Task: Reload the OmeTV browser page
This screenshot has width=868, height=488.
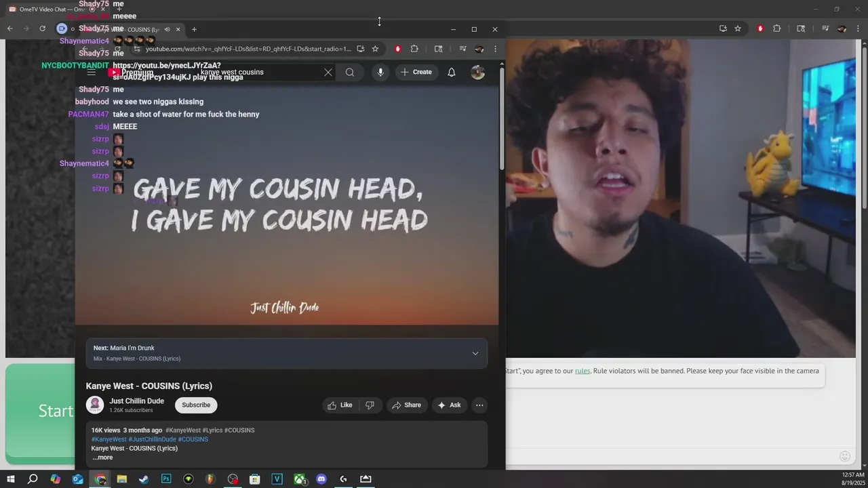Action: (x=42, y=28)
